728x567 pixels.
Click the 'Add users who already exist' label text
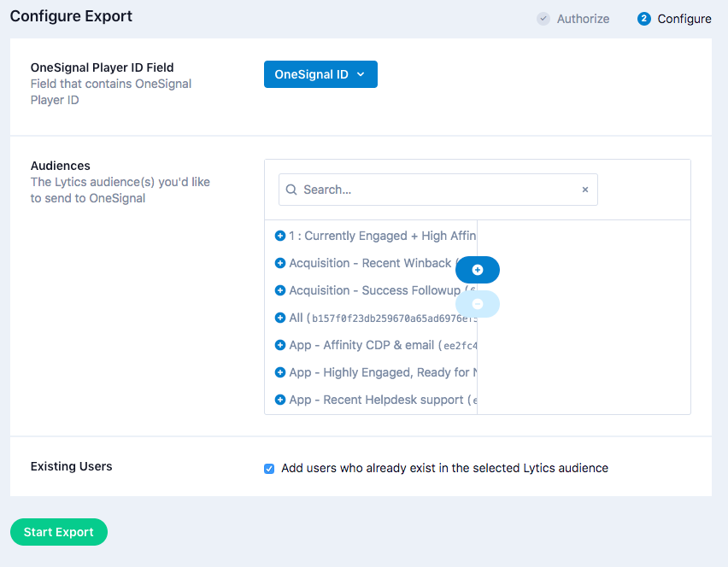[x=445, y=468]
